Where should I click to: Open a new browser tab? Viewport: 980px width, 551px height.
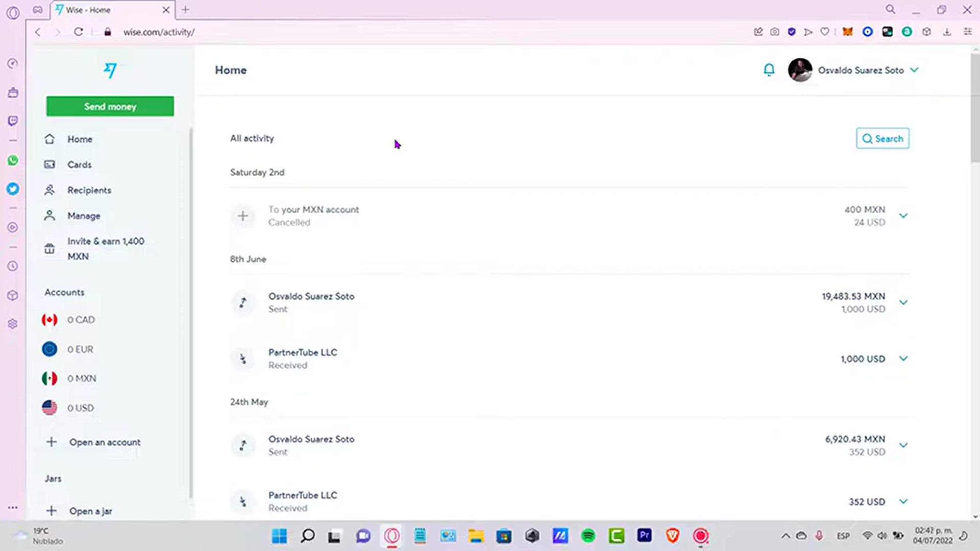click(185, 9)
